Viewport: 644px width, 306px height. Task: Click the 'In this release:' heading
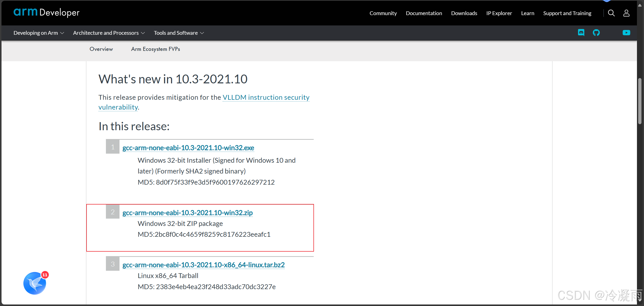tap(134, 126)
